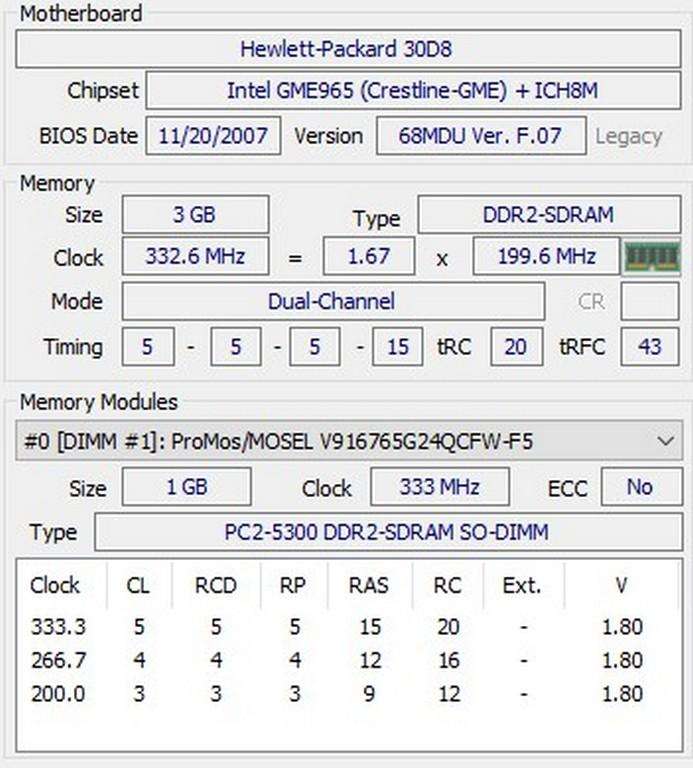This screenshot has width=693, height=768.
Task: Click the DDR2-SDRAM memory type field
Action: 549,215
